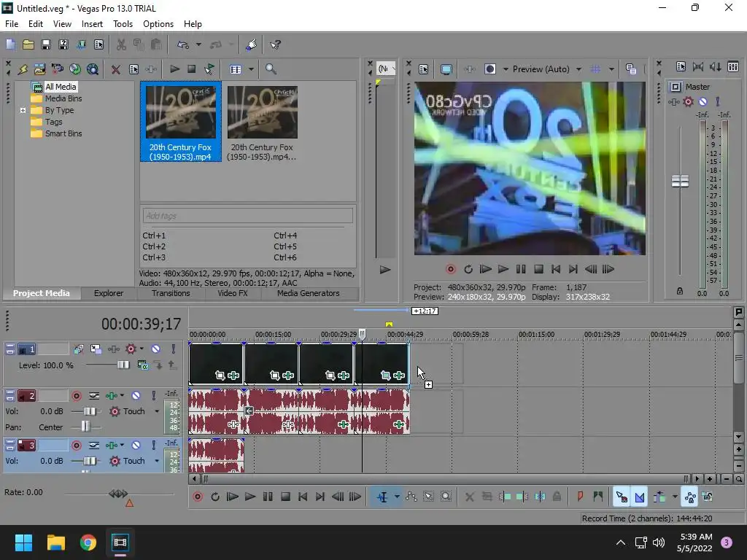This screenshot has width=747, height=560.
Task: Mute the Master bus output
Action: click(x=703, y=101)
